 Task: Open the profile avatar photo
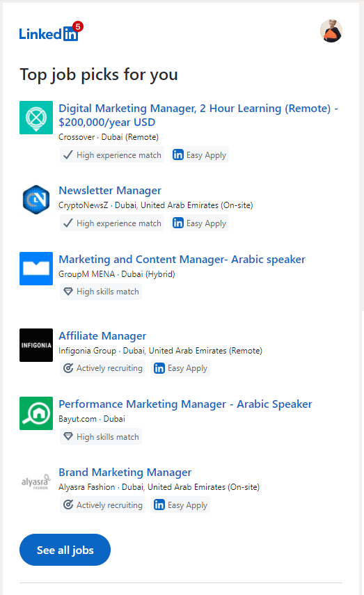[331, 31]
